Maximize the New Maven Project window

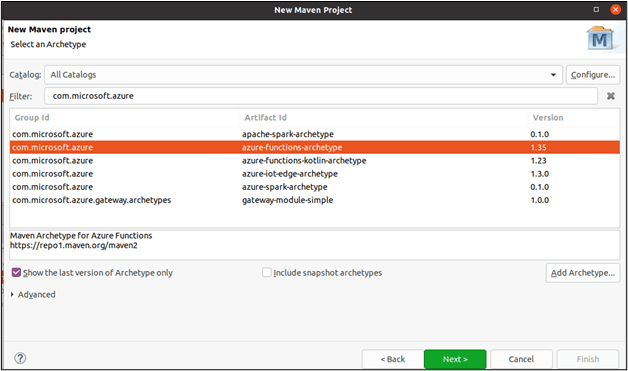pyautogui.click(x=596, y=9)
